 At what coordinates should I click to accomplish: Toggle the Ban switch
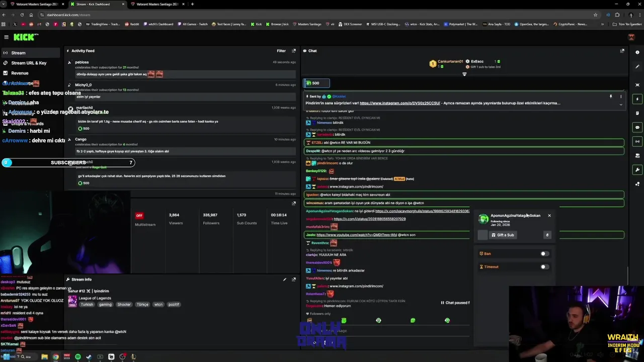(544, 254)
